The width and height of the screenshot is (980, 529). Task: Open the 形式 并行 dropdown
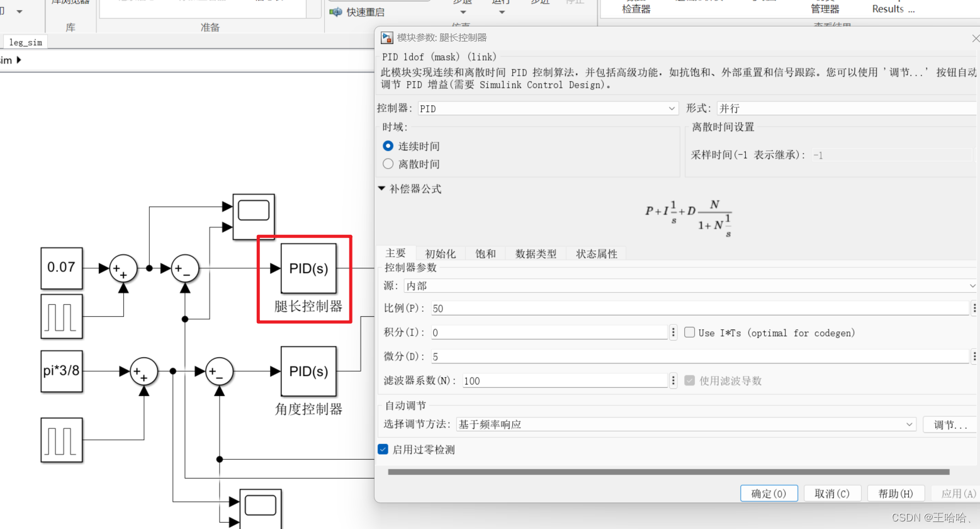point(848,108)
